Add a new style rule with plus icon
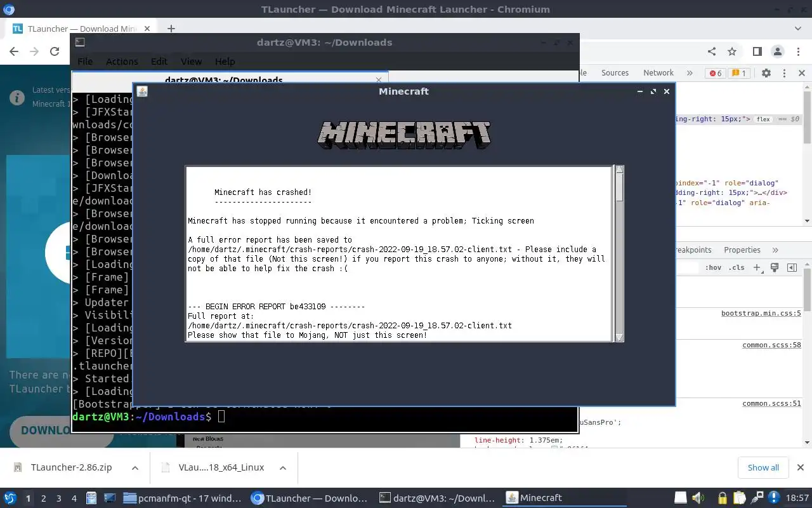The image size is (812, 508). point(757,268)
